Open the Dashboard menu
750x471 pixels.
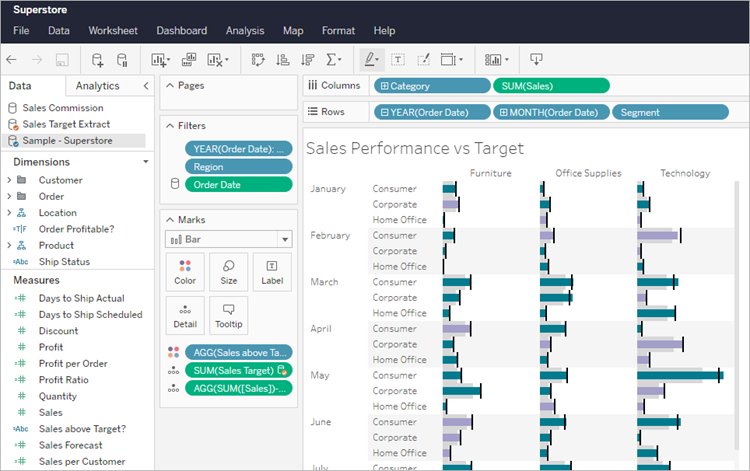point(182,31)
